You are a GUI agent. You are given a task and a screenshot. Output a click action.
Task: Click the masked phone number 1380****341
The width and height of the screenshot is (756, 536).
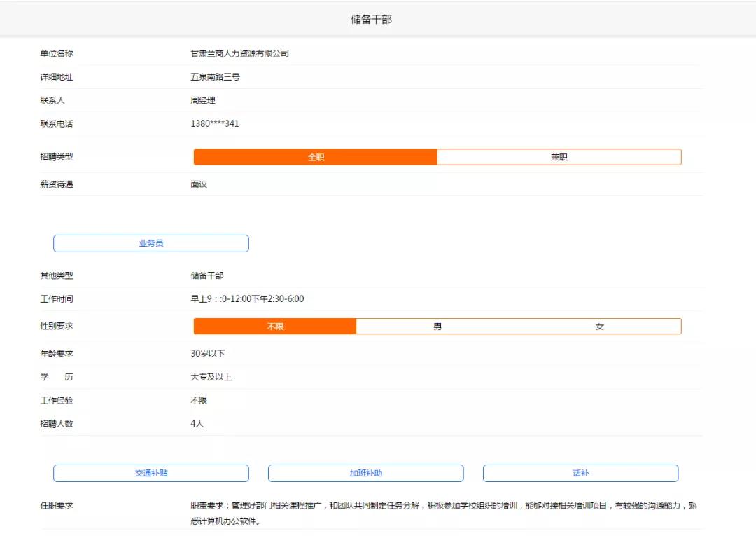point(214,124)
